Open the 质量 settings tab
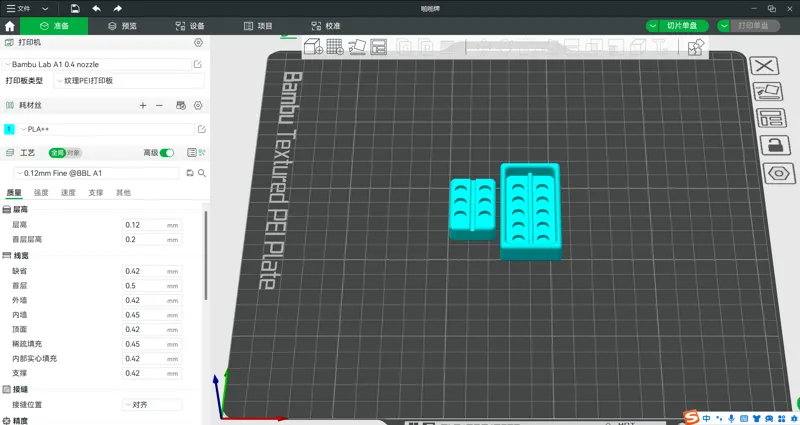Viewport: 800px width, 425px height. [x=14, y=192]
